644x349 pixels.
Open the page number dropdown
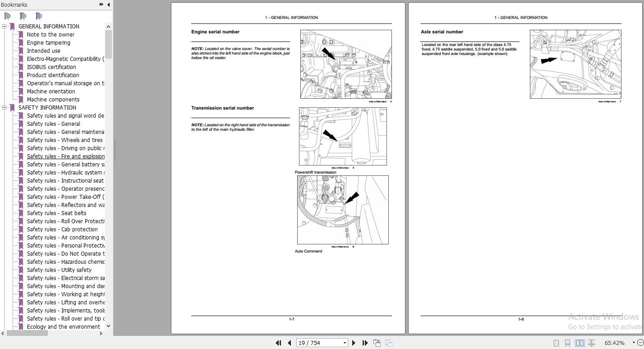[x=345, y=343]
